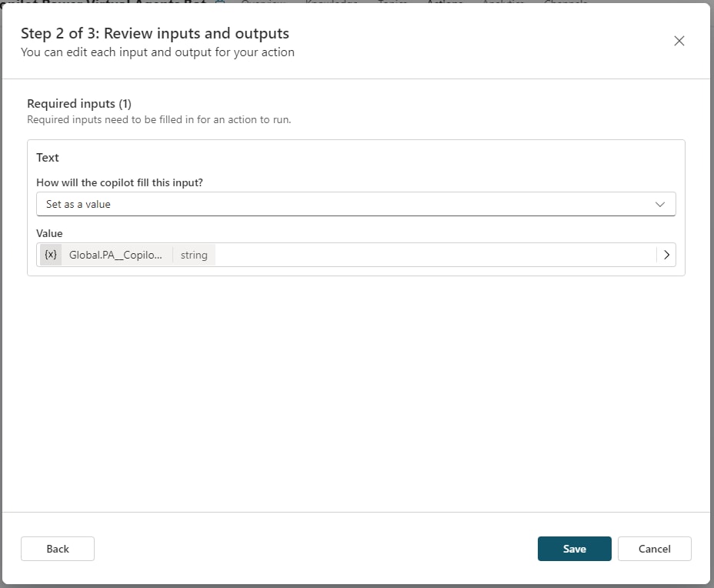Click the 'Text' input heading

tap(48, 158)
